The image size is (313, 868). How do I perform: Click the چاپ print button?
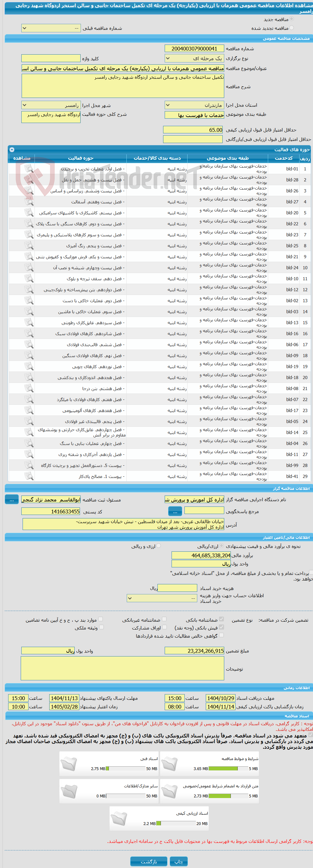pyautogui.click(x=178, y=862)
